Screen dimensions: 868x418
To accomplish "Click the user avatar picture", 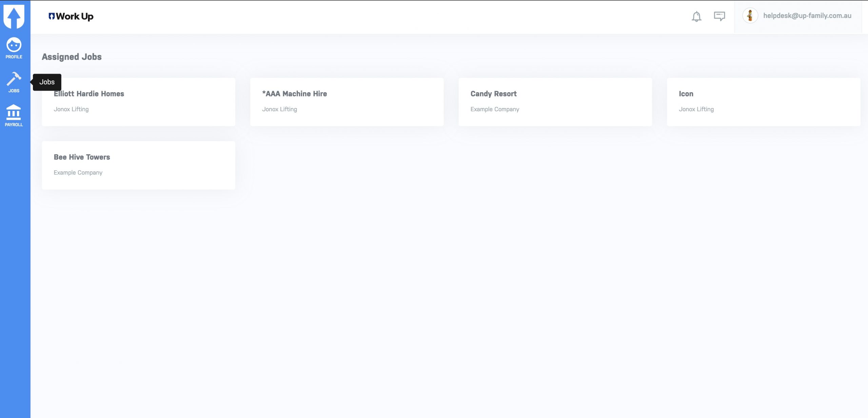I will [x=750, y=16].
